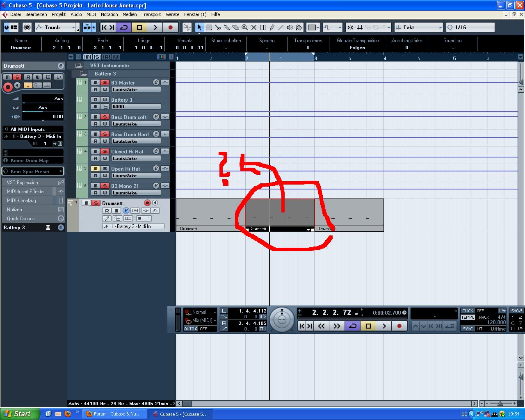Click the SYNC button in transport panel
525x420 pixels.
468,329
